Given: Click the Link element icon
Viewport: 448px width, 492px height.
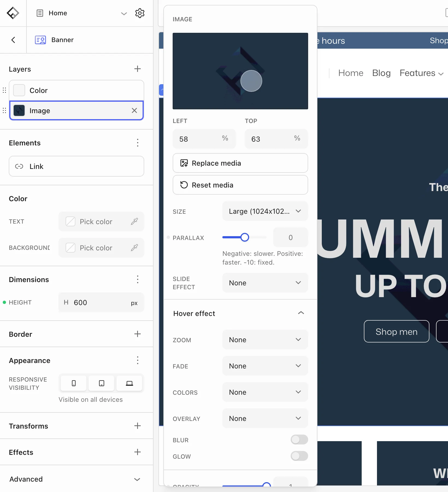Looking at the screenshot, I should pyautogui.click(x=19, y=166).
